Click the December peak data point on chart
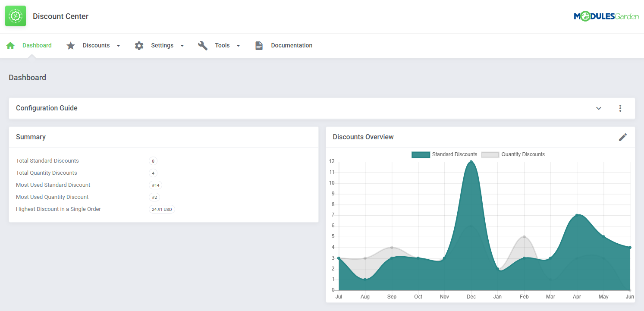 (471, 162)
